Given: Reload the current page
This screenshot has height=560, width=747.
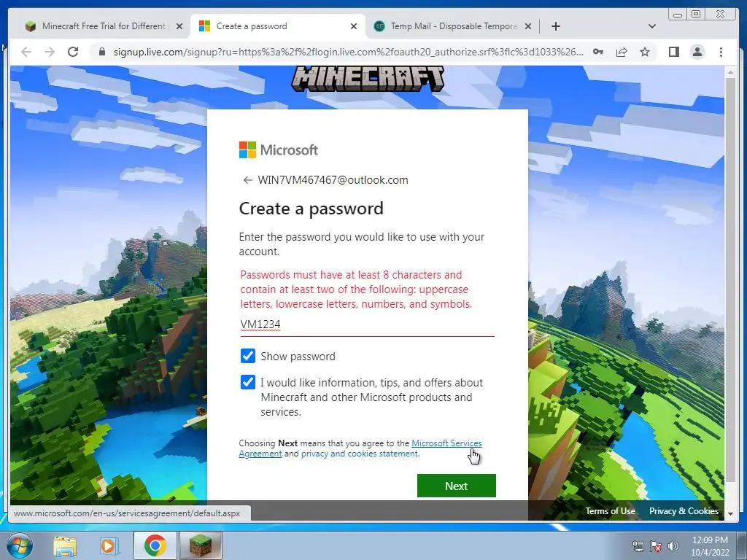Looking at the screenshot, I should (73, 52).
